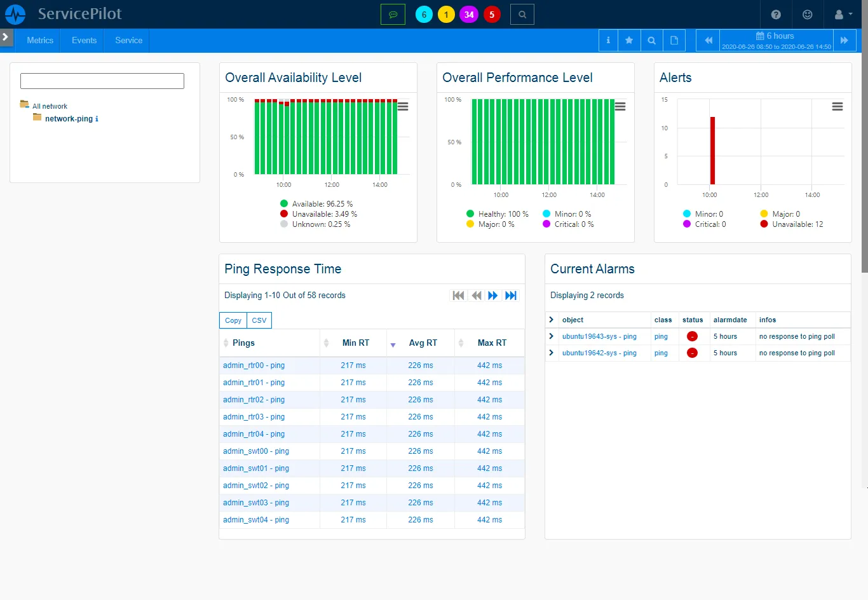Screen dimensions: 868x600
Task: Select the Metrics tab
Action: [x=39, y=40]
